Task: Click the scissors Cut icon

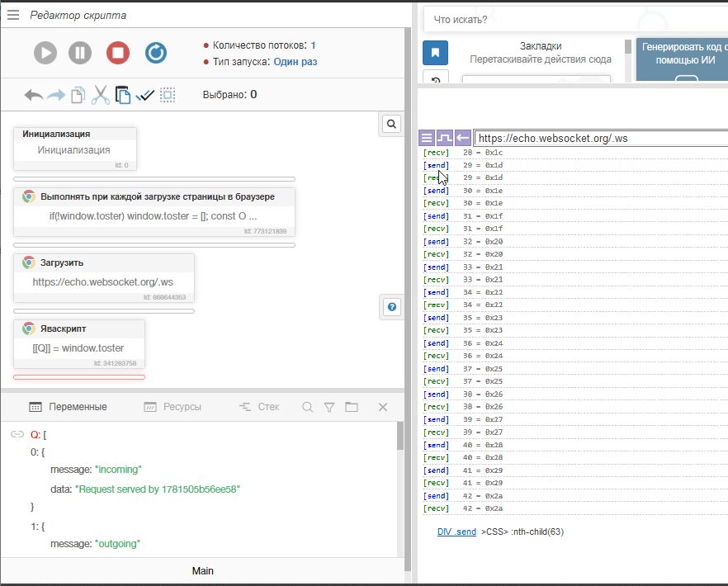Action: click(101, 95)
